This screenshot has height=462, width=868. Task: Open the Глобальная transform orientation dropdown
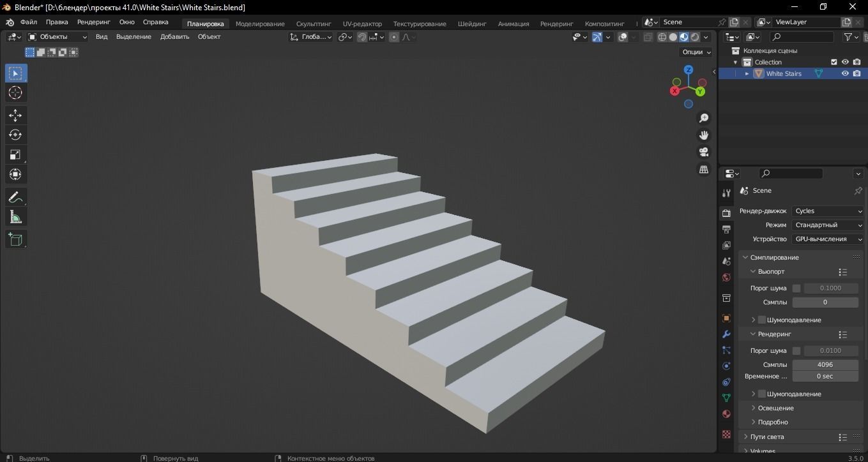[310, 37]
